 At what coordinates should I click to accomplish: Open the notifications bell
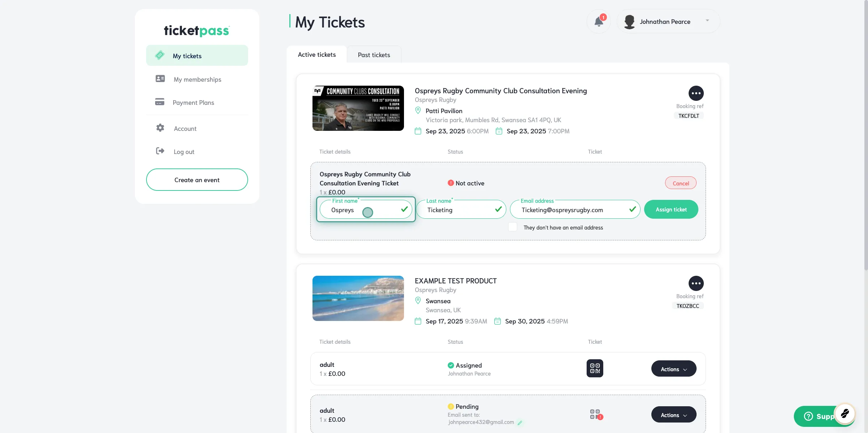599,22
